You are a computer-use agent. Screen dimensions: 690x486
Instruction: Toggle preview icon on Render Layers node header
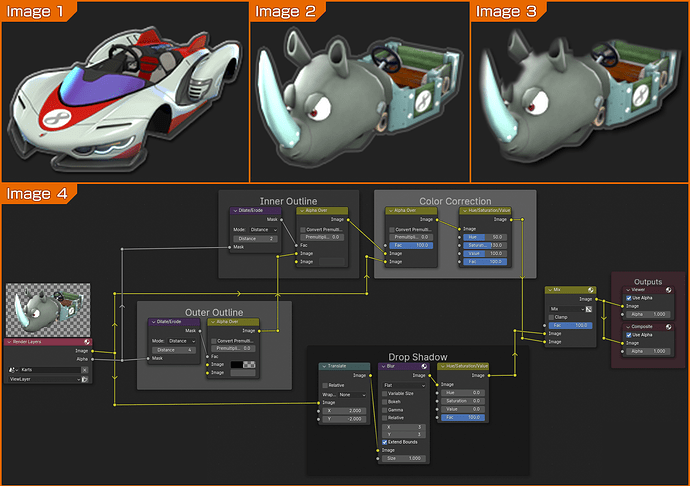87,342
